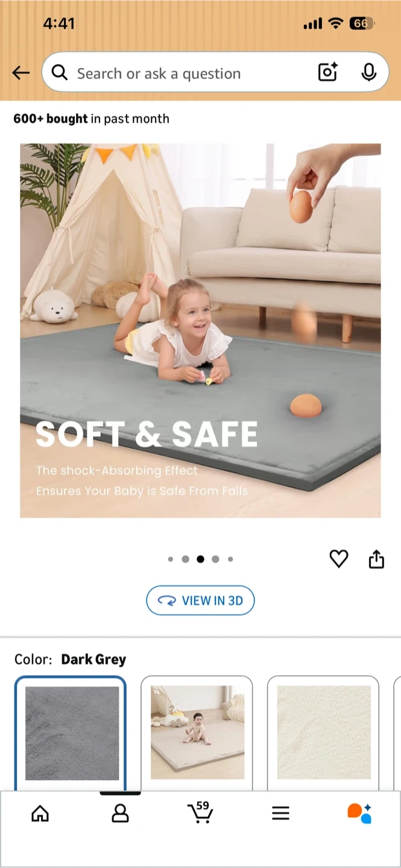
Task: Open the hamburger menu
Action: pyautogui.click(x=280, y=814)
